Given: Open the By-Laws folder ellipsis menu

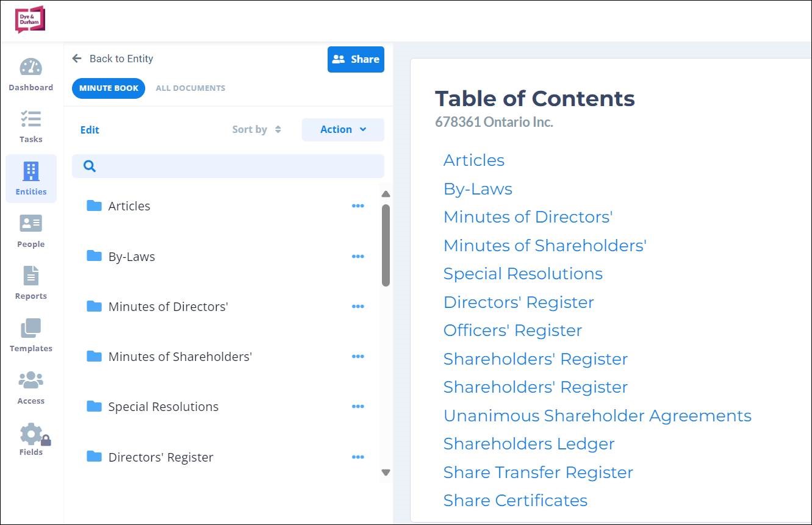Looking at the screenshot, I should point(358,256).
